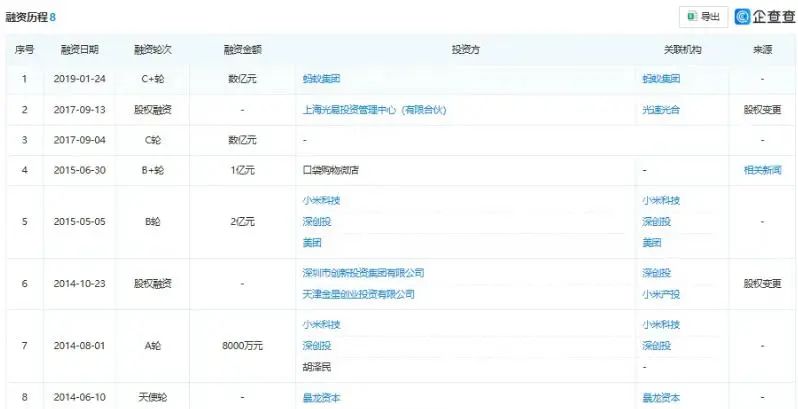Click the 融资日期 column header

(x=80, y=50)
